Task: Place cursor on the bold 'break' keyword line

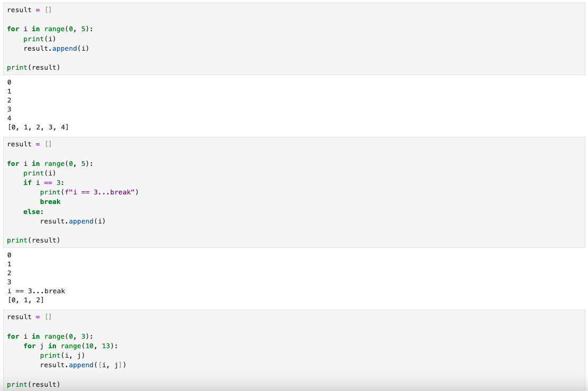Action: [x=50, y=202]
